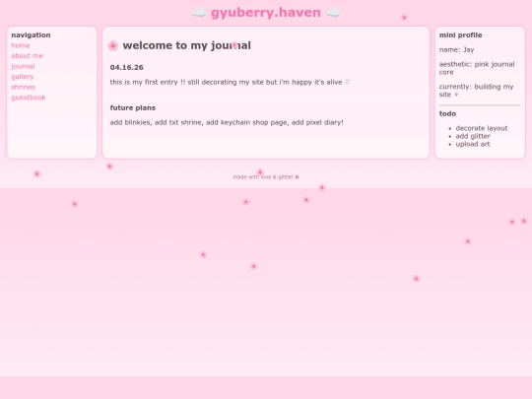Select the 04.16.26 entry date
The image size is (532, 399).
pyautogui.click(x=126, y=68)
